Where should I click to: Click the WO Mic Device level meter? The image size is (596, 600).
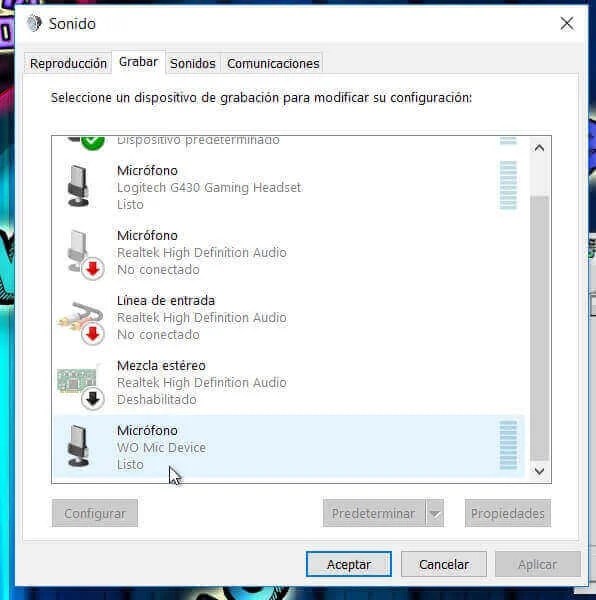point(508,445)
